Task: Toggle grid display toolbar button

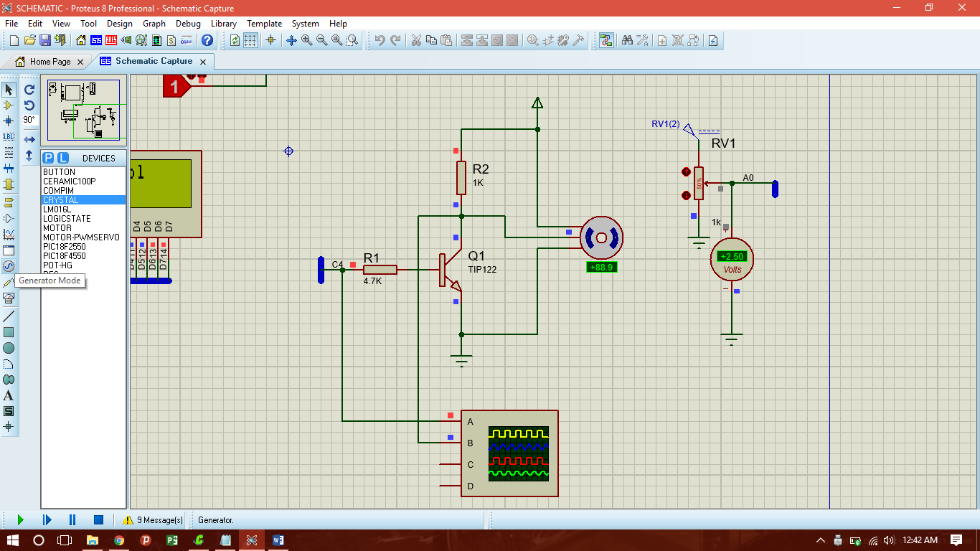Action: click(x=250, y=40)
